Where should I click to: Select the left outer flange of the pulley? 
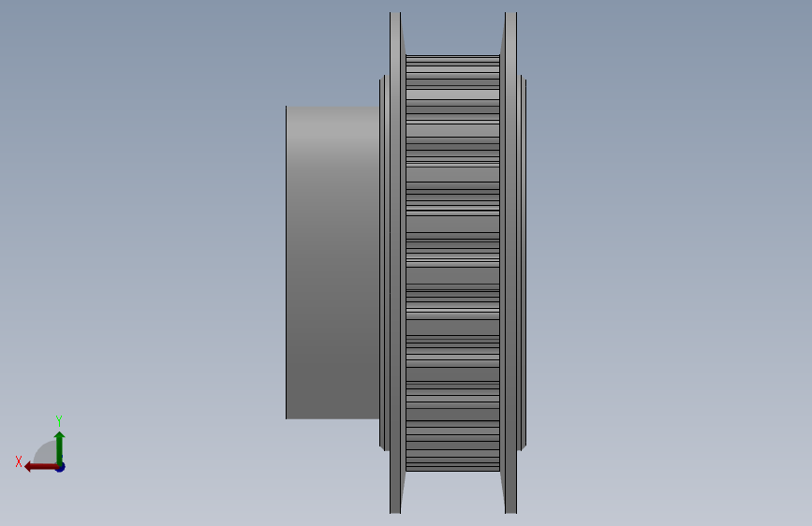tap(395, 263)
